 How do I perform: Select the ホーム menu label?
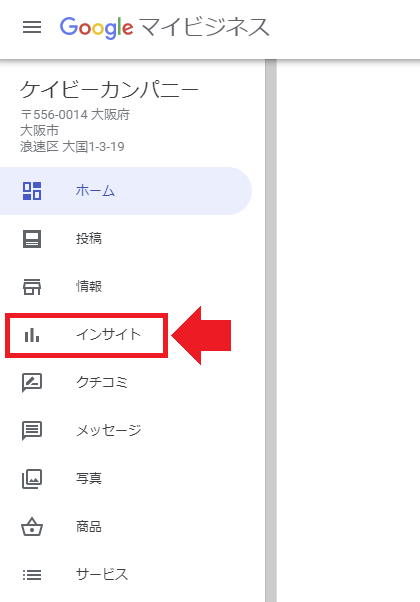pyautogui.click(x=95, y=191)
